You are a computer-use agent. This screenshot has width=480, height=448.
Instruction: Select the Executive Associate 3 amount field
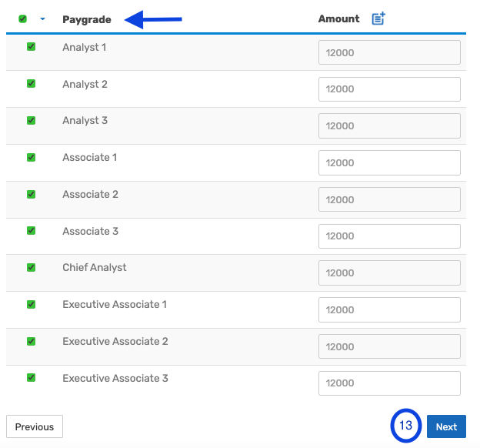tap(389, 383)
